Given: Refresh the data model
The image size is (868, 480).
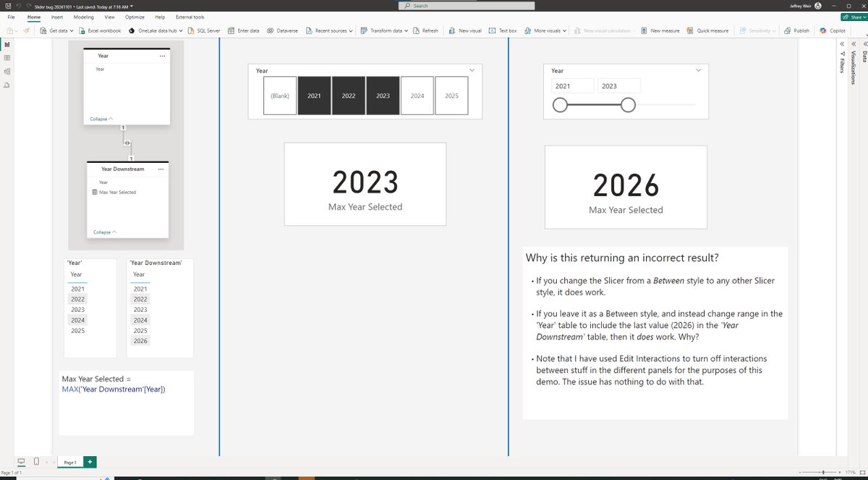Looking at the screenshot, I should coord(425,31).
